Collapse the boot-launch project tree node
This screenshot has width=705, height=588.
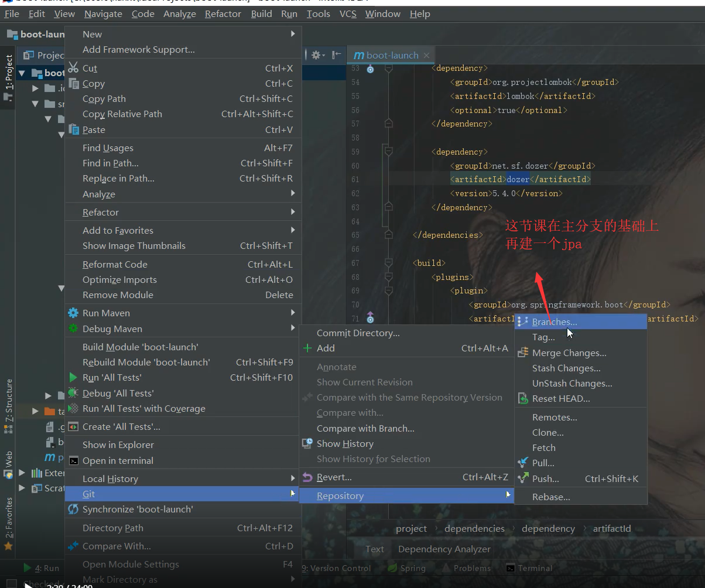[22, 73]
